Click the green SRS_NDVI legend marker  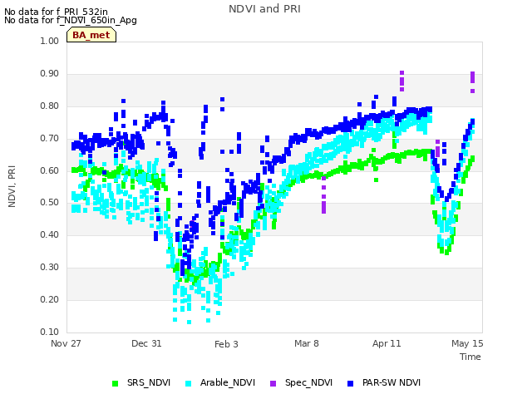115,383
